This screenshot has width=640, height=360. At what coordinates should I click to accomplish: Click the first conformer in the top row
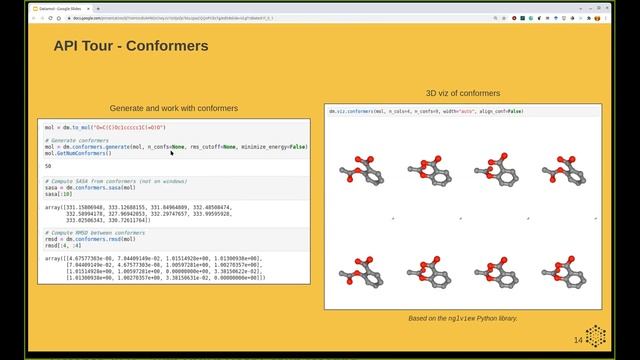point(362,171)
